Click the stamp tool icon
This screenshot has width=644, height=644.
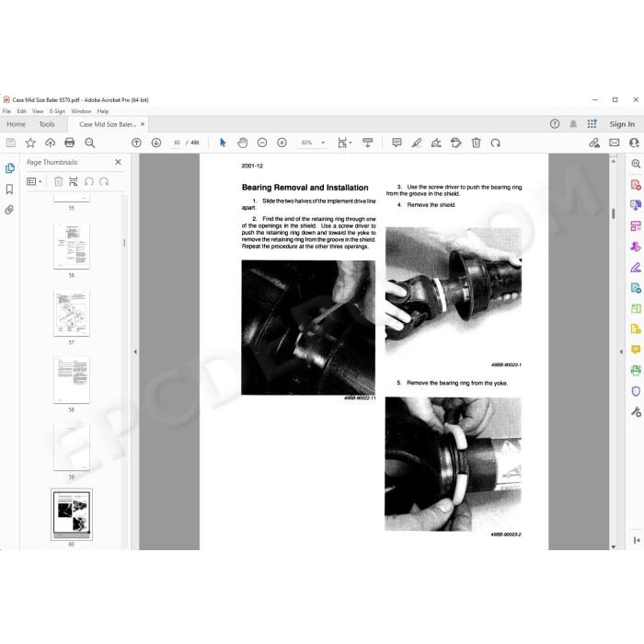[456, 143]
